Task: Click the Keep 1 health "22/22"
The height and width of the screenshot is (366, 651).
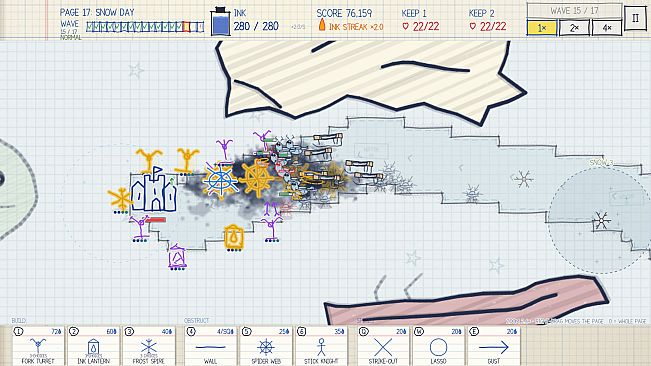Action: pyautogui.click(x=426, y=27)
